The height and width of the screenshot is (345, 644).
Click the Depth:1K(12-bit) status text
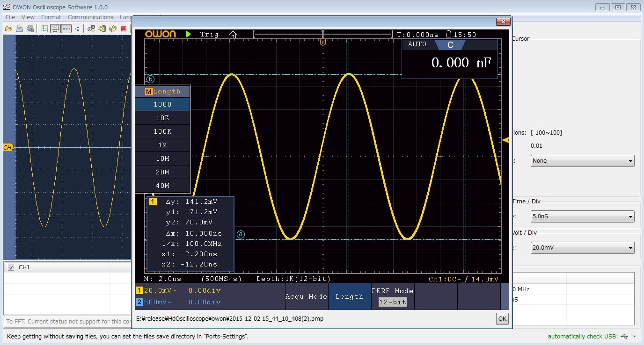[x=293, y=279]
